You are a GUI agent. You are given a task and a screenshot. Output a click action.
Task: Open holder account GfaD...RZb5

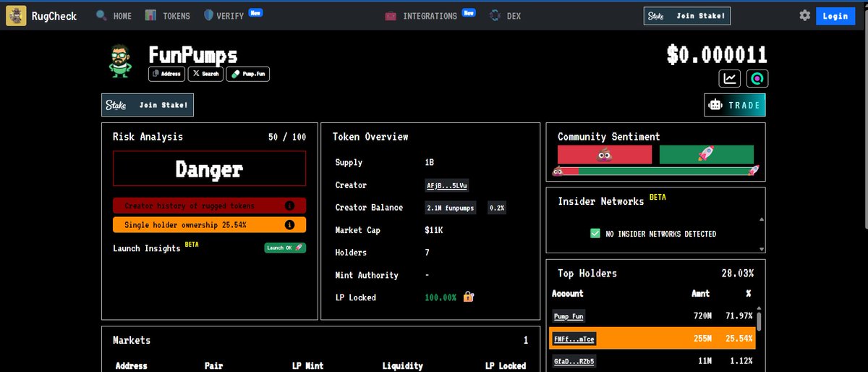click(x=574, y=361)
